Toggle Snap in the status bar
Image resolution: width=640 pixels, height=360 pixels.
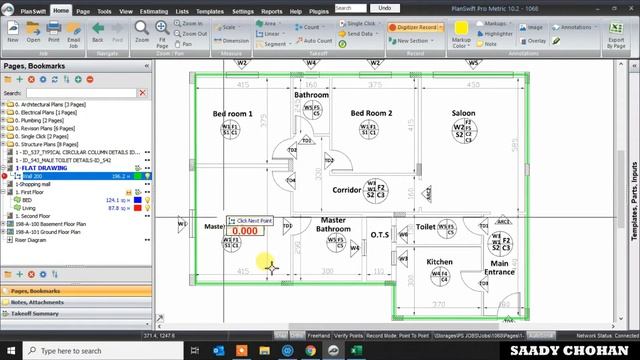pyautogui.click(x=281, y=336)
